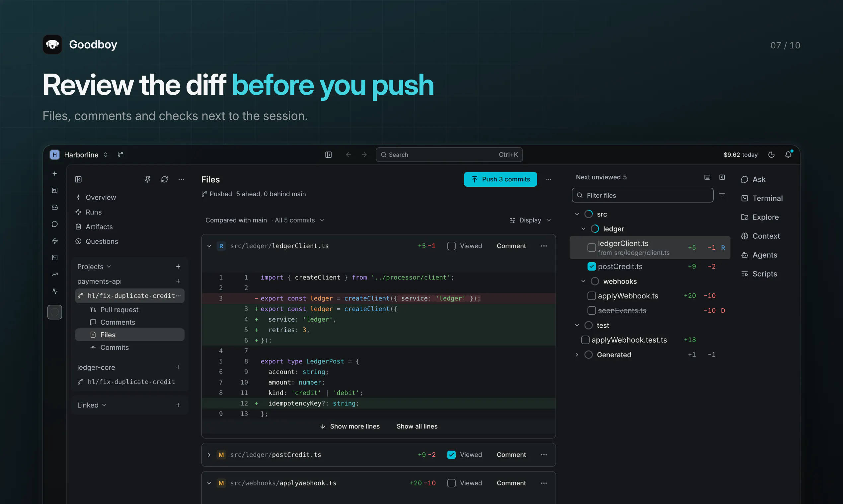Go forward with the right arrow
This screenshot has width=843, height=504.
pyautogui.click(x=364, y=155)
